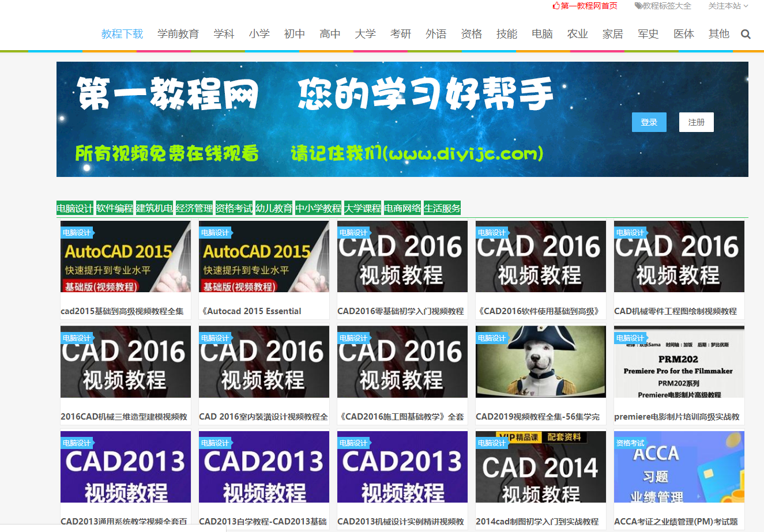Click 电脑设计 badge on CAD2019 dog card

click(492, 338)
